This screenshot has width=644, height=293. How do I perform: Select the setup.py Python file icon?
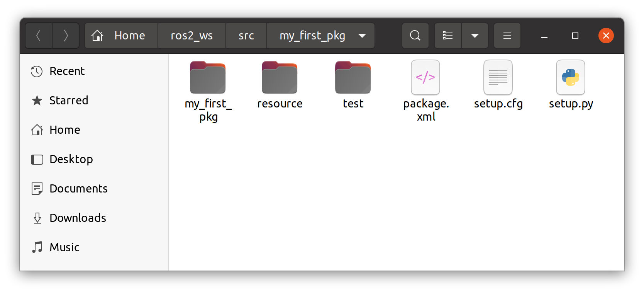click(x=571, y=77)
